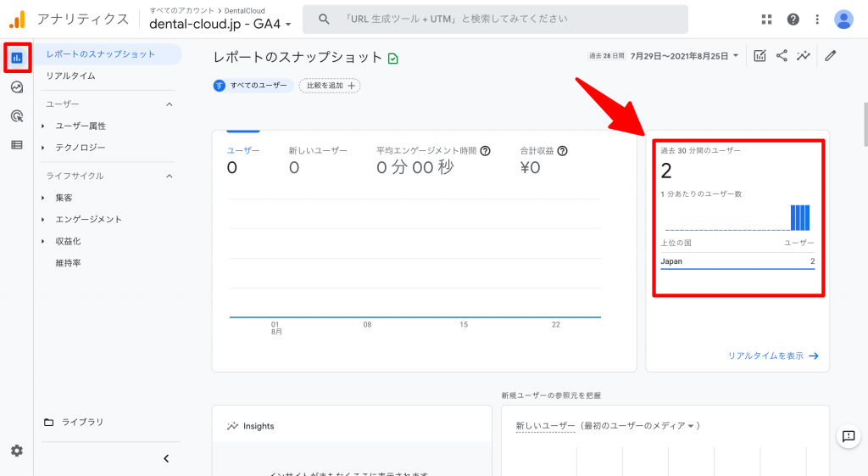Click the per-minute users bar chart

pos(737,217)
